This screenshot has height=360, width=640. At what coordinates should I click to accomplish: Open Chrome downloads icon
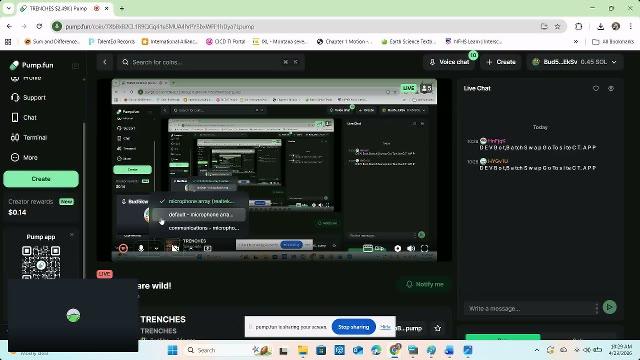click(x=600, y=27)
